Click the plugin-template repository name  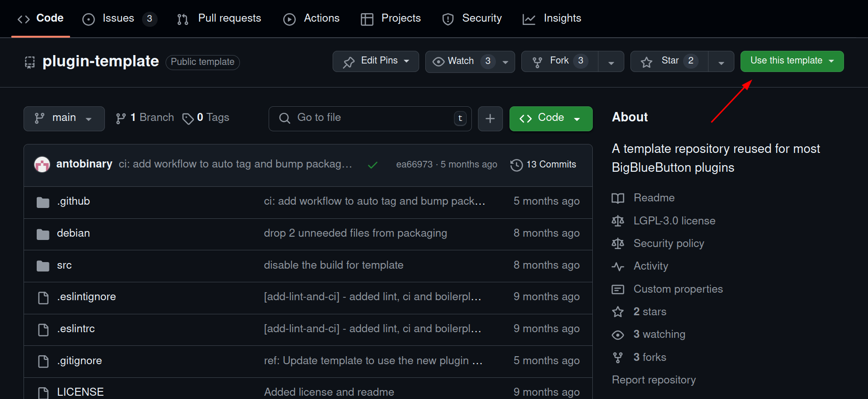pos(101,61)
